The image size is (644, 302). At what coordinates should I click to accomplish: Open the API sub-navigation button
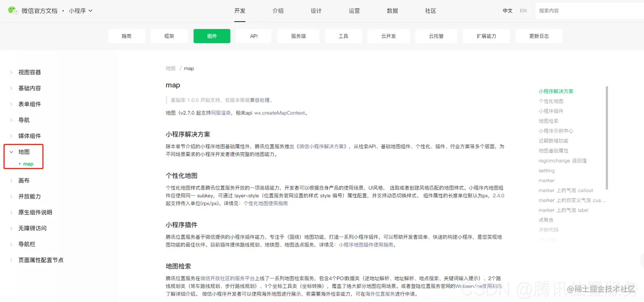coord(254,36)
